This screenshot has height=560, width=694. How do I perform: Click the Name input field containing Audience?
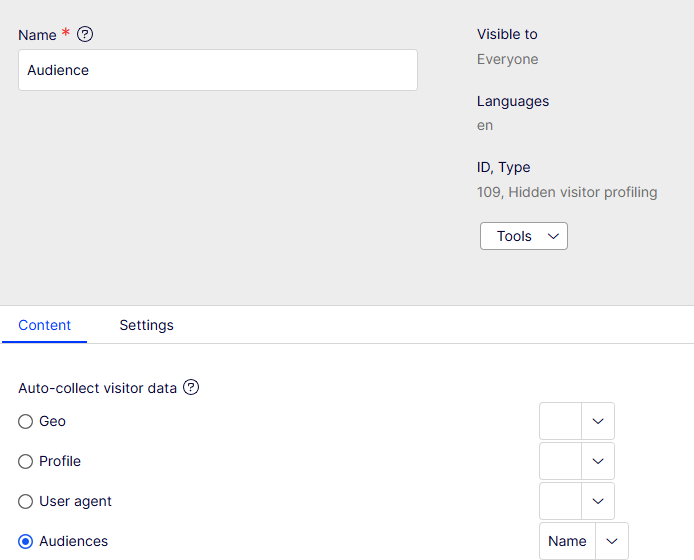click(x=218, y=70)
